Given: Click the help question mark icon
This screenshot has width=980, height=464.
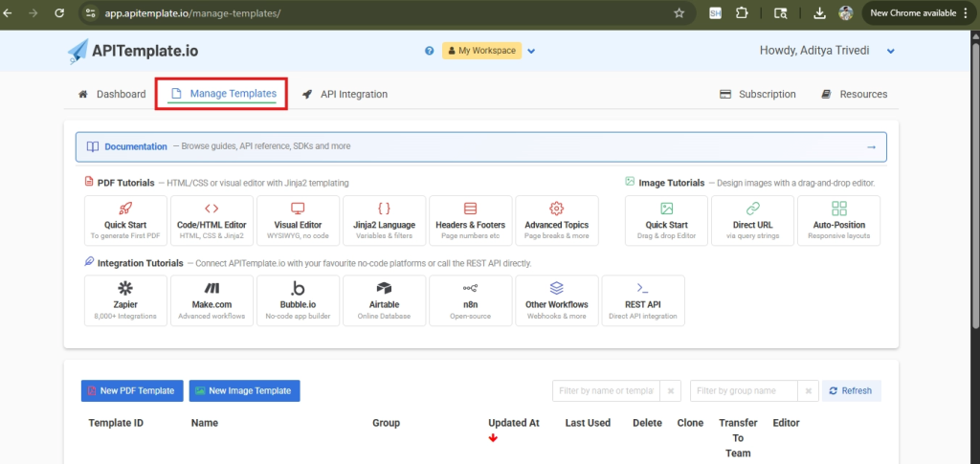Looking at the screenshot, I should click(x=430, y=51).
